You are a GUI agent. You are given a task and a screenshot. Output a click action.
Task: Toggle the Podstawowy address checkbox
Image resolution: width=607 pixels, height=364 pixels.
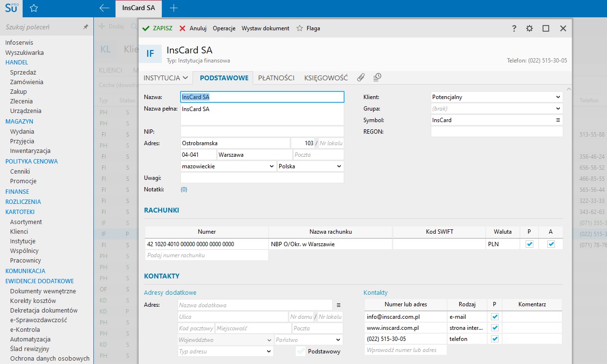tap(301, 351)
